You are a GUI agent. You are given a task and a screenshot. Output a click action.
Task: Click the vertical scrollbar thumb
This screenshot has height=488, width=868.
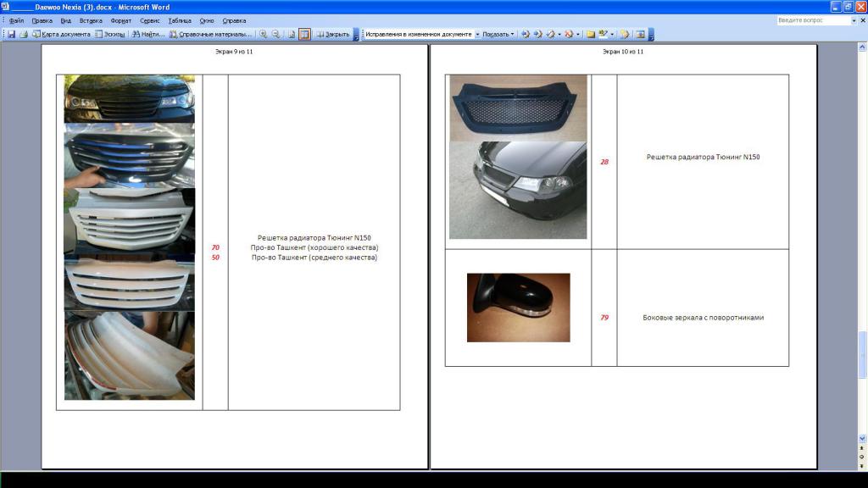click(x=862, y=356)
